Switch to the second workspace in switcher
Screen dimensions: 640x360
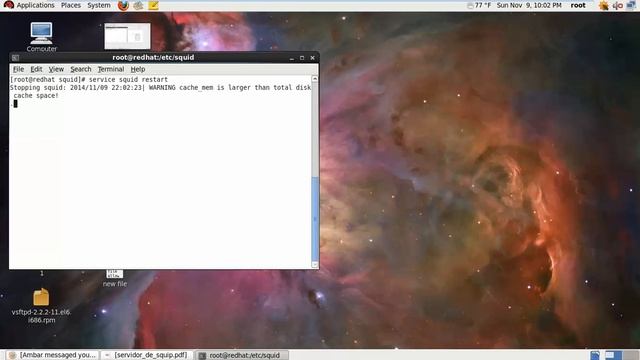[631, 355]
